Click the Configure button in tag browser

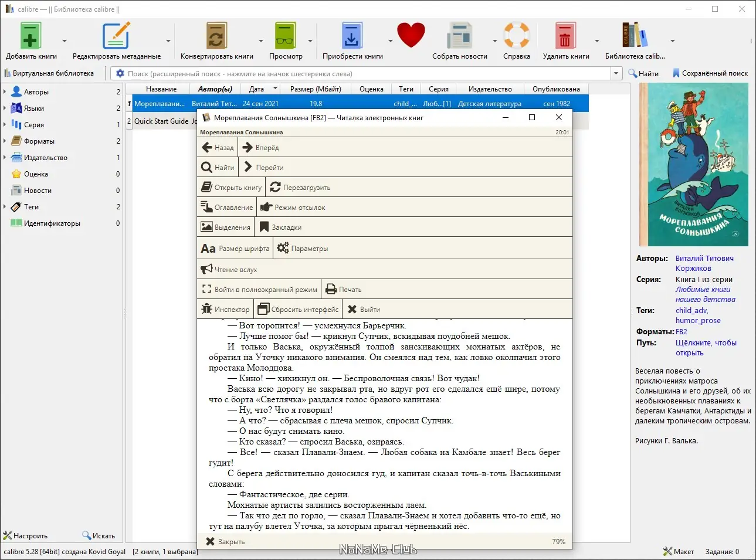(26, 536)
